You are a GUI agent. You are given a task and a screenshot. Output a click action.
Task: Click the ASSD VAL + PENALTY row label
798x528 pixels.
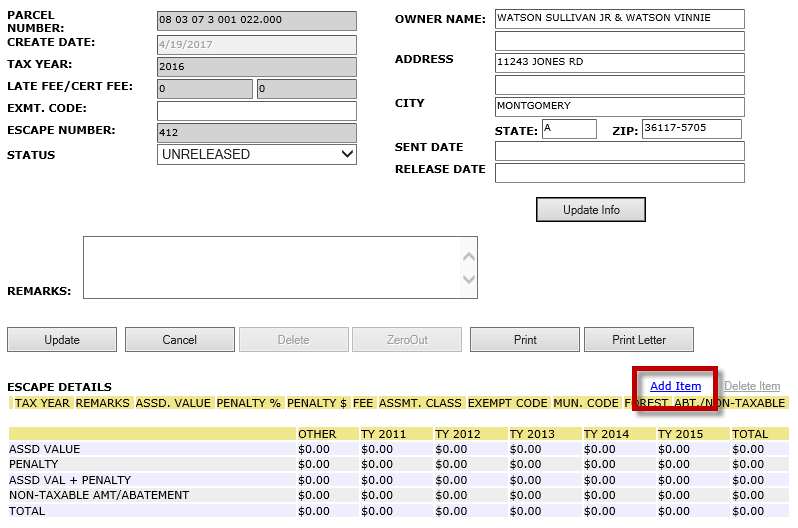tap(70, 480)
